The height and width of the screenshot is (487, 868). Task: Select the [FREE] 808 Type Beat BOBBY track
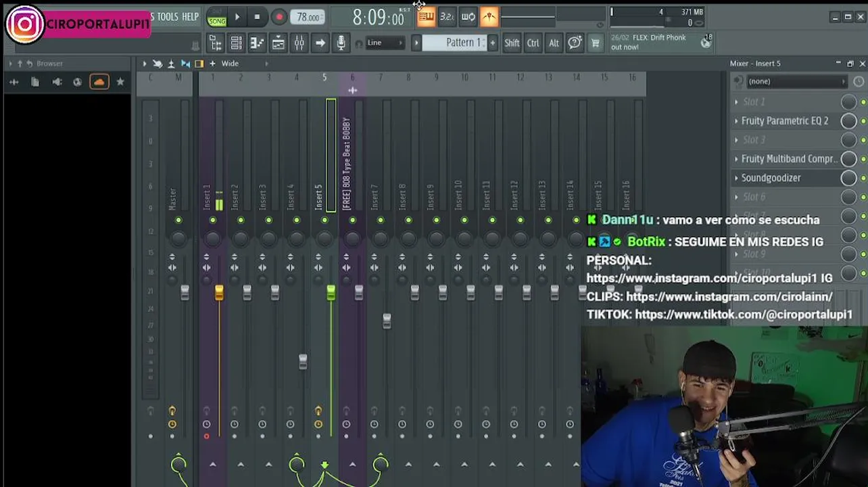click(346, 163)
